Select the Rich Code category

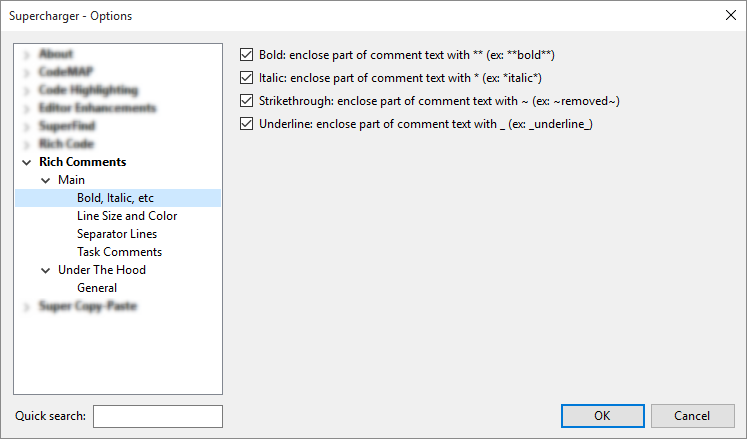(66, 144)
